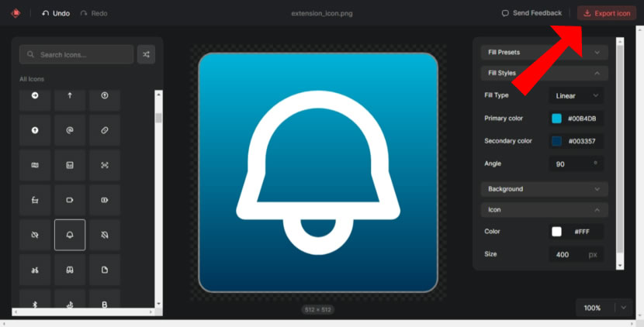Select the binoculars icon

(x=70, y=270)
